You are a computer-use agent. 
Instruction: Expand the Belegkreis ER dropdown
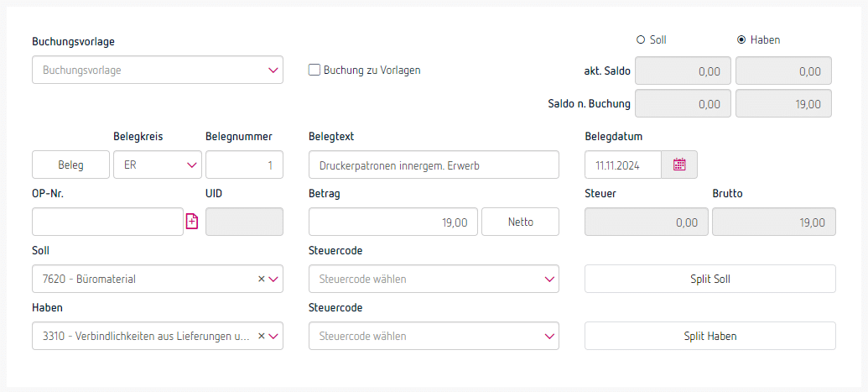[x=191, y=165]
